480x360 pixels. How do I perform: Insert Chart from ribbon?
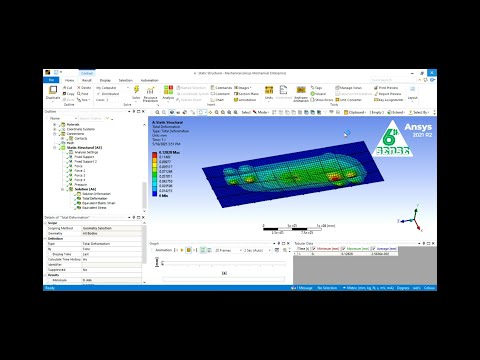coord(217,100)
